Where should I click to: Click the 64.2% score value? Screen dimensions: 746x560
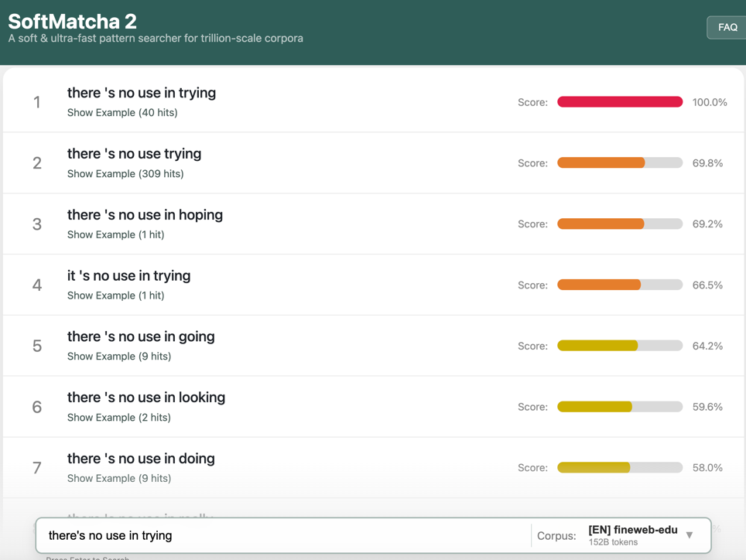pyautogui.click(x=707, y=346)
